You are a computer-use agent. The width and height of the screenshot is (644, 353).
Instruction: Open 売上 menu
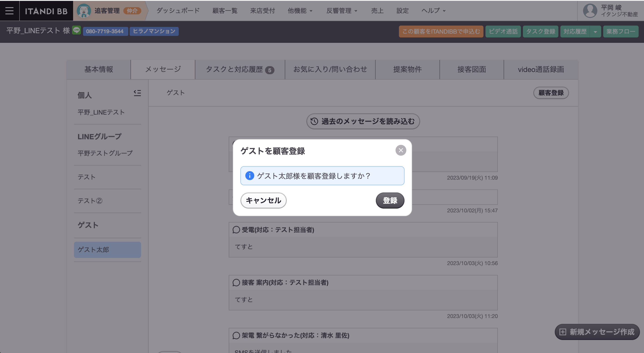click(x=377, y=11)
